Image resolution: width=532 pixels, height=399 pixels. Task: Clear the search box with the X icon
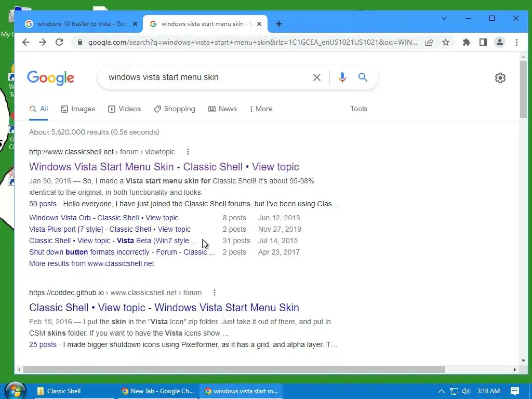pyautogui.click(x=316, y=77)
